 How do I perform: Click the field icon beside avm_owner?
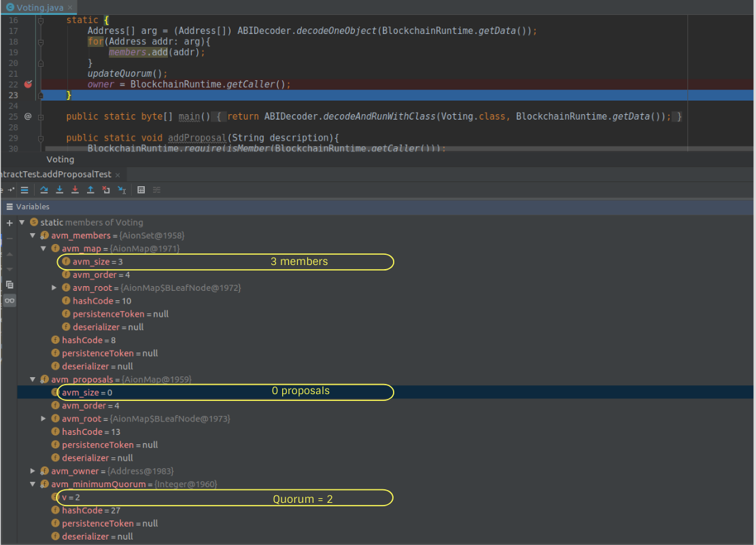(44, 471)
